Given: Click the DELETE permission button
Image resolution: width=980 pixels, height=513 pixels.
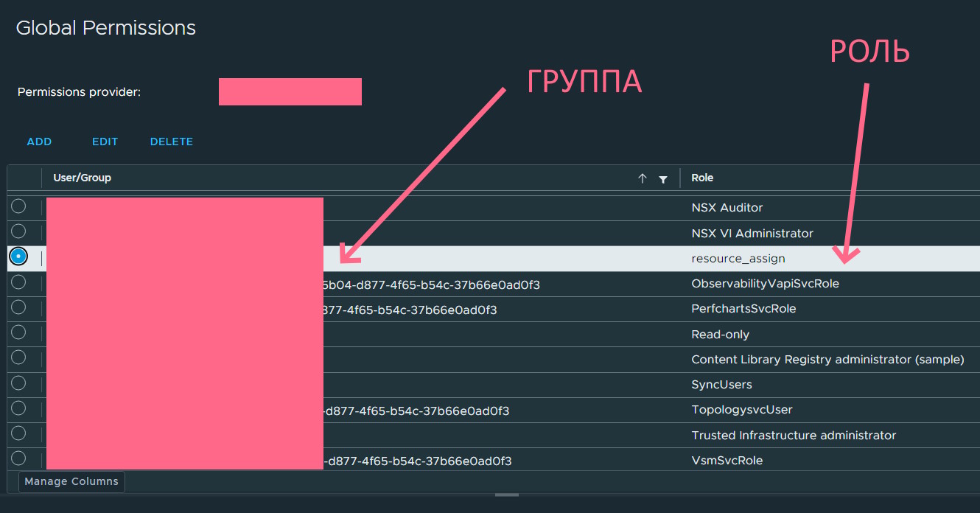Looking at the screenshot, I should 171,142.
